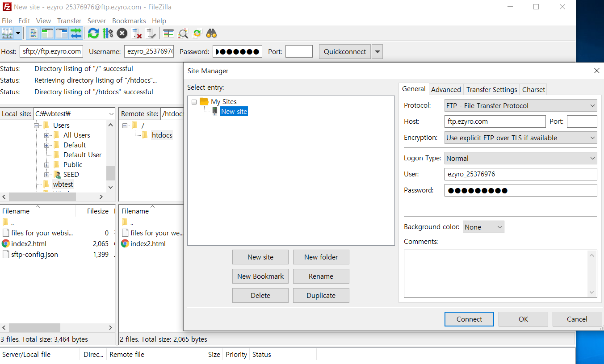
Task: Open the Background color dropdown
Action: click(483, 227)
